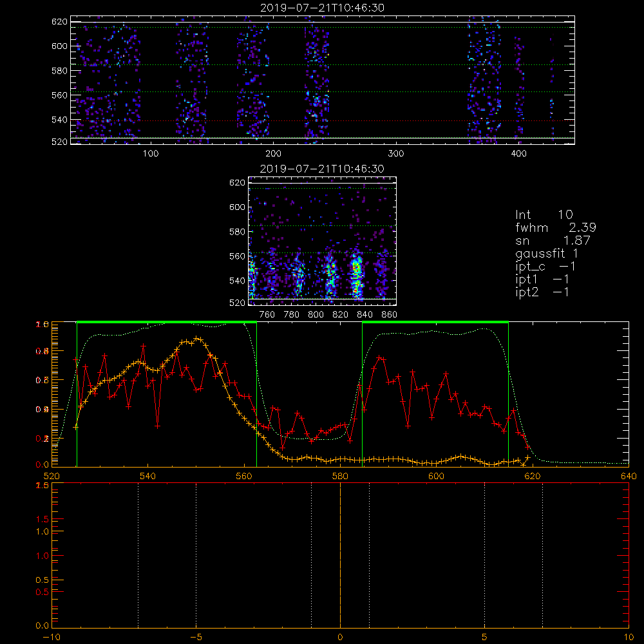Click the 100 tick label under the top spectrogram
The image size is (644, 644).
point(151,154)
